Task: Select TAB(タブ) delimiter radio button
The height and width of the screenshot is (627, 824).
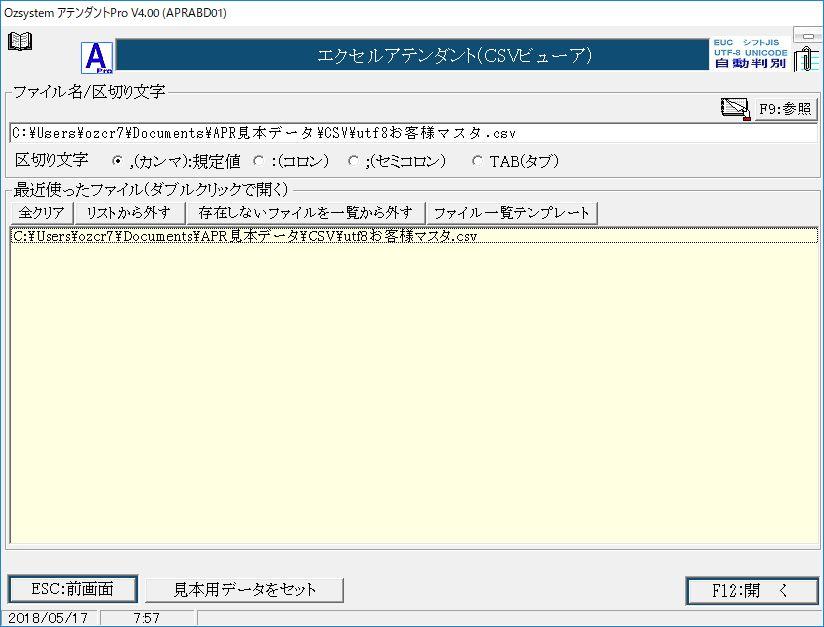Action: pyautogui.click(x=477, y=161)
